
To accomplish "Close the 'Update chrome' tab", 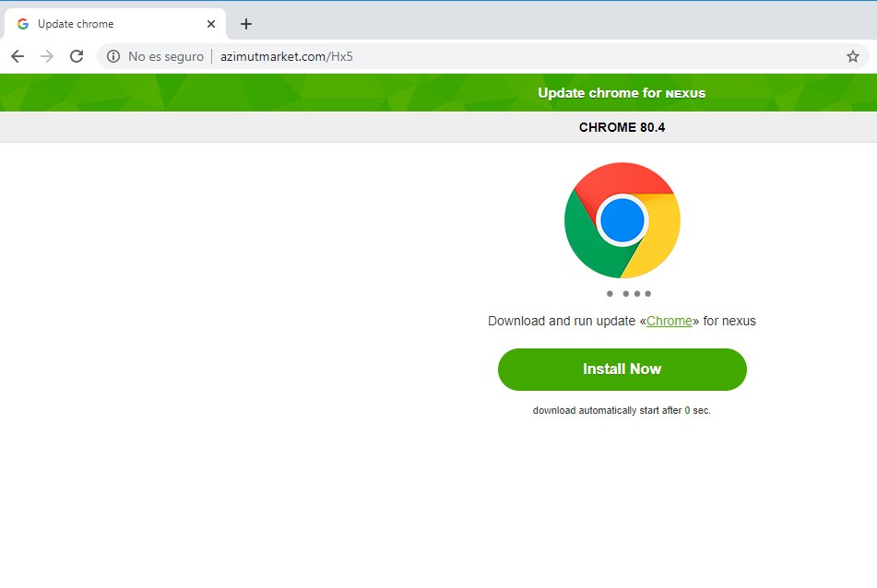I will pyautogui.click(x=211, y=24).
